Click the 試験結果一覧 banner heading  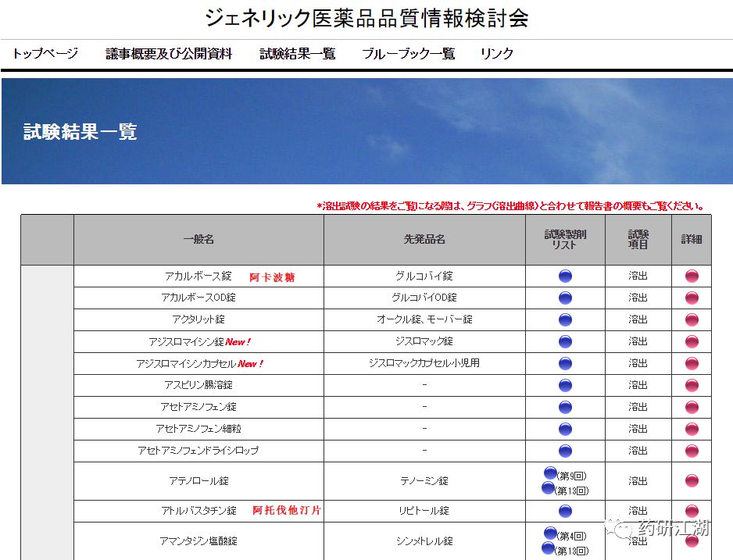click(80, 132)
